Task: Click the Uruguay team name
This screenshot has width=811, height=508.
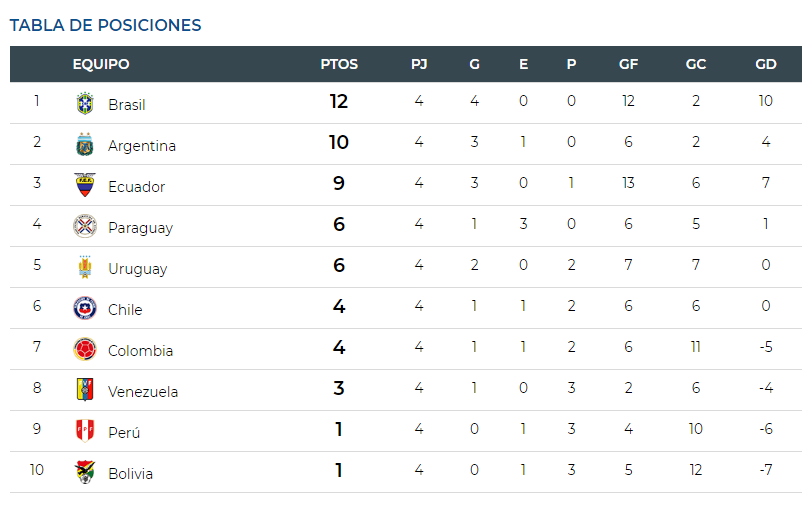Action: point(138,269)
